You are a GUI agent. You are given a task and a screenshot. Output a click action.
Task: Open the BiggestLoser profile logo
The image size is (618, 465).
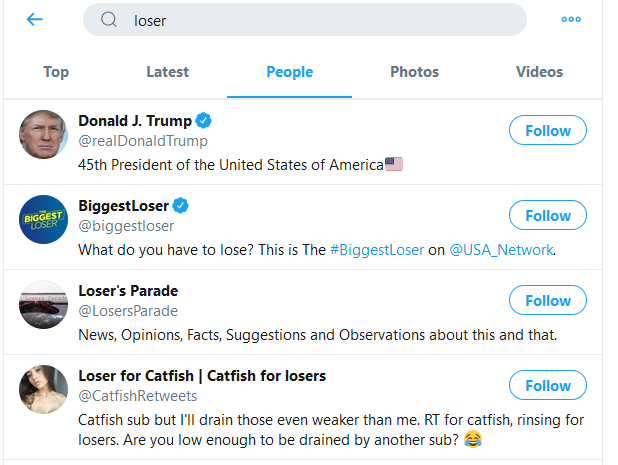pos(43,219)
